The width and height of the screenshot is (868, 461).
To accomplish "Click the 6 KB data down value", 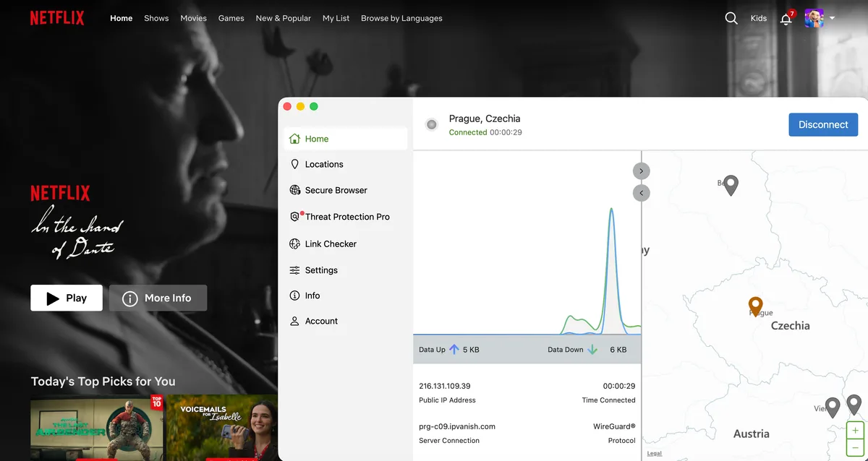I will coord(618,349).
